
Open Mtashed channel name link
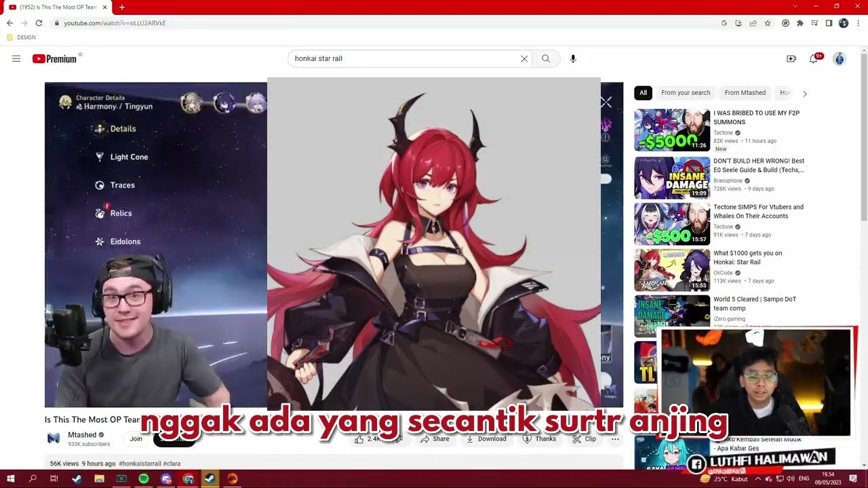tap(82, 435)
